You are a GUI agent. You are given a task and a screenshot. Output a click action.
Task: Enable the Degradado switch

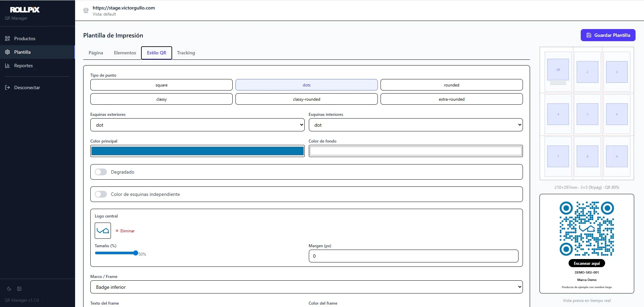pyautogui.click(x=101, y=172)
